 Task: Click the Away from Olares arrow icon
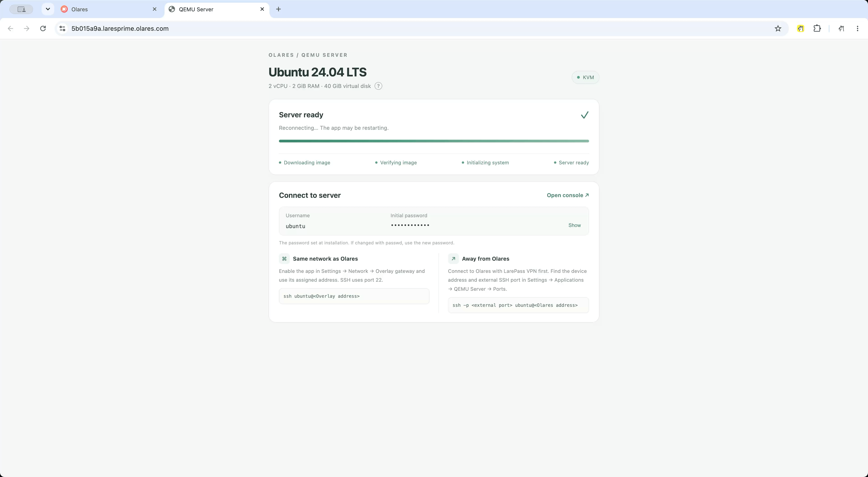click(x=453, y=259)
